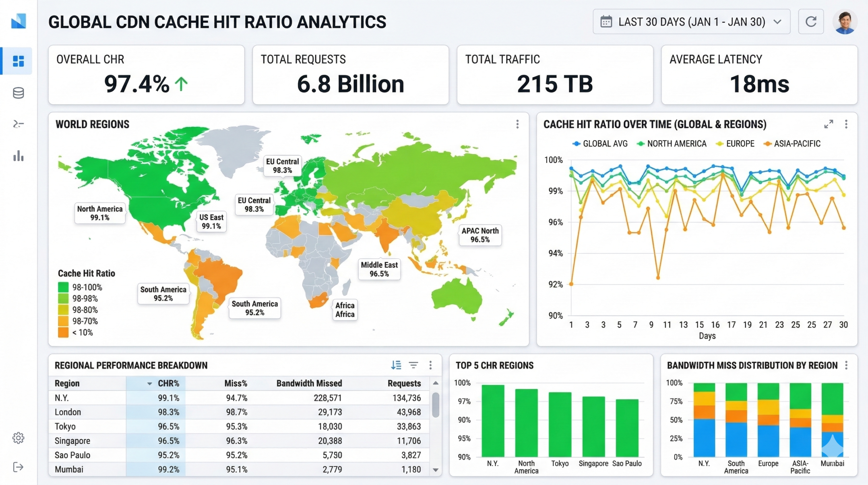The width and height of the screenshot is (868, 485).
Task: Click the sort icon in Regional Performance table
Action: point(396,365)
